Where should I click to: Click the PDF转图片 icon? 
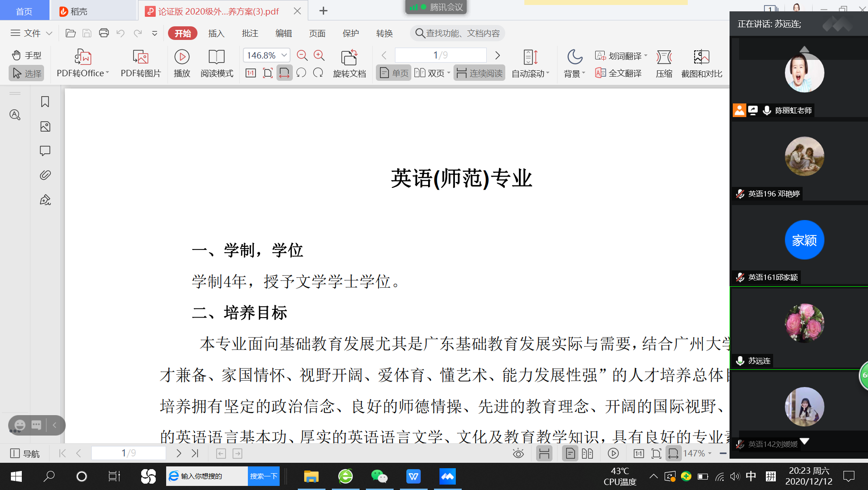(x=140, y=58)
